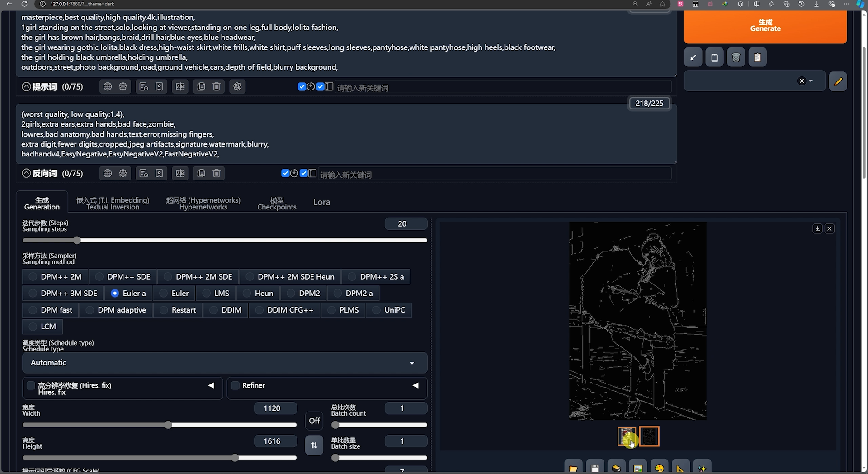
Task: Click on the Height slider track
Action: [160, 458]
